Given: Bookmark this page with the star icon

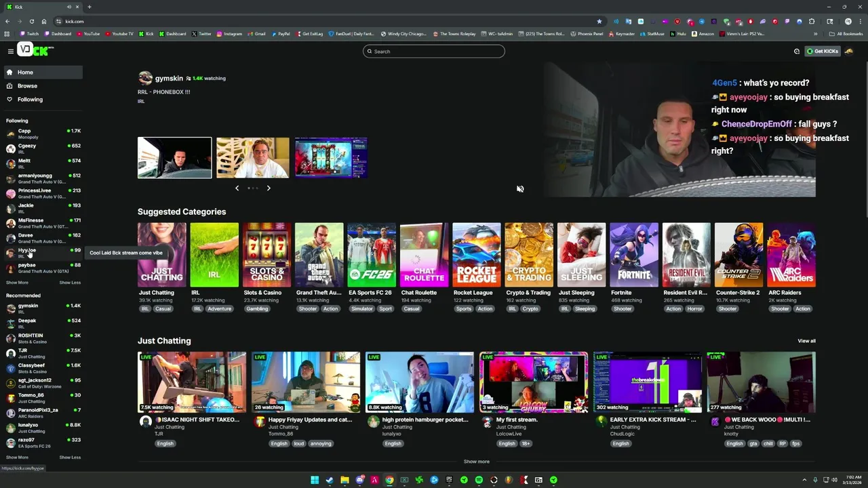Looking at the screenshot, I should (599, 21).
